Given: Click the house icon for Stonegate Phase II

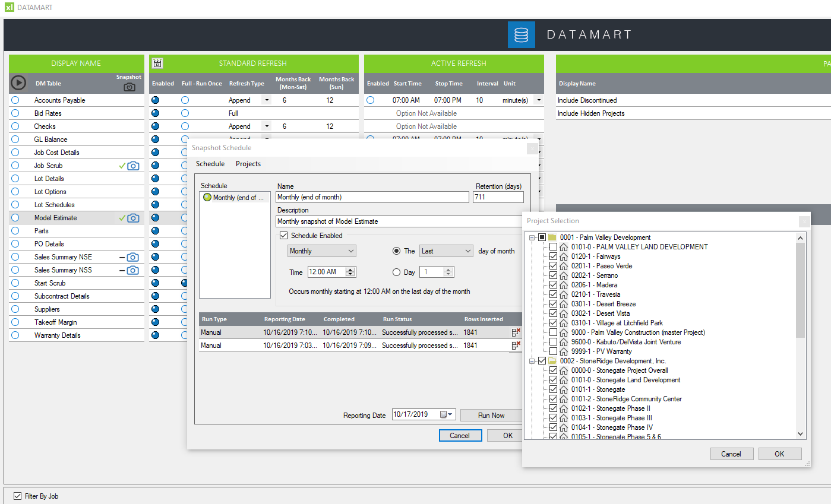Looking at the screenshot, I should pyautogui.click(x=564, y=408).
